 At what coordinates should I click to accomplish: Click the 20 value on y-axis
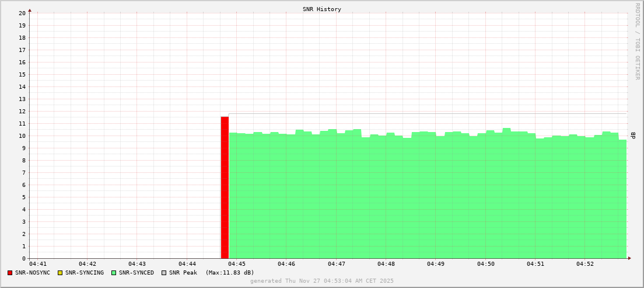22,13
